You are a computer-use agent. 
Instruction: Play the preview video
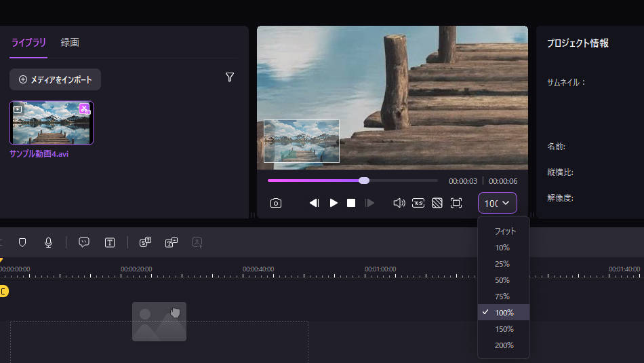point(334,203)
